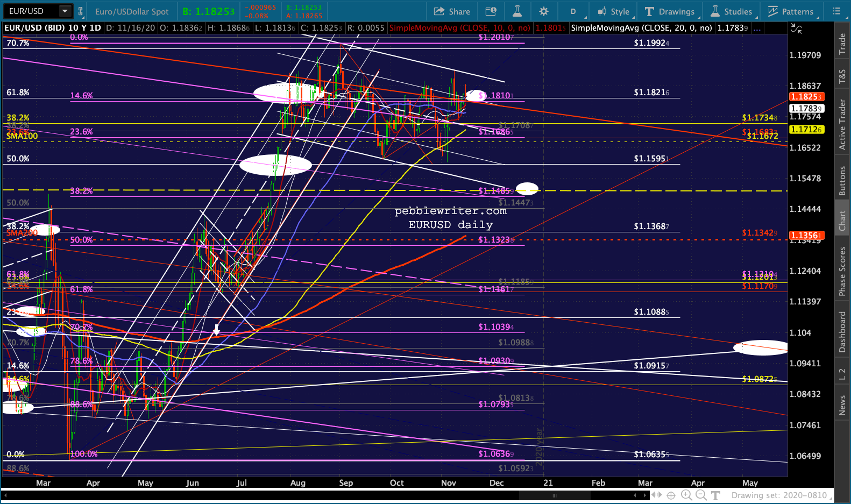Open the Active Trader side tab
This screenshot has width=851, height=504.
842,124
